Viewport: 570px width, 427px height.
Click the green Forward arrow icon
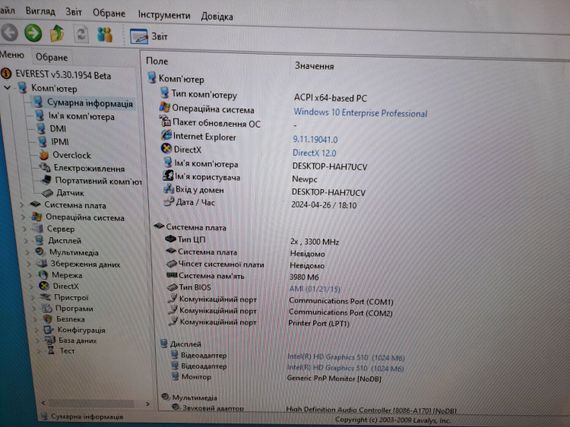pos(33,33)
